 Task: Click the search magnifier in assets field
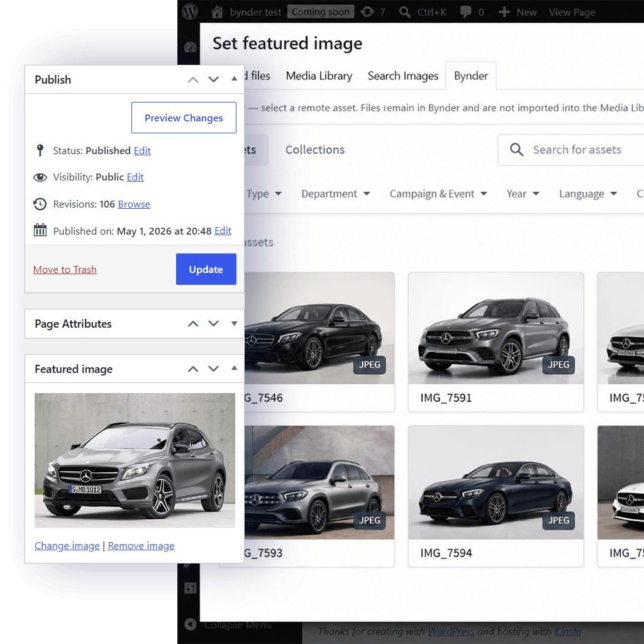[x=516, y=150]
